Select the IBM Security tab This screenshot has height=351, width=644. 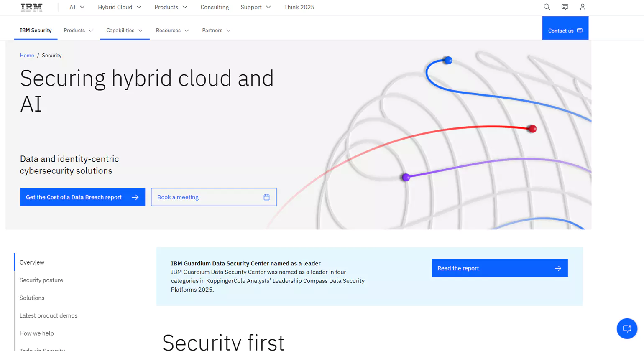tap(36, 30)
